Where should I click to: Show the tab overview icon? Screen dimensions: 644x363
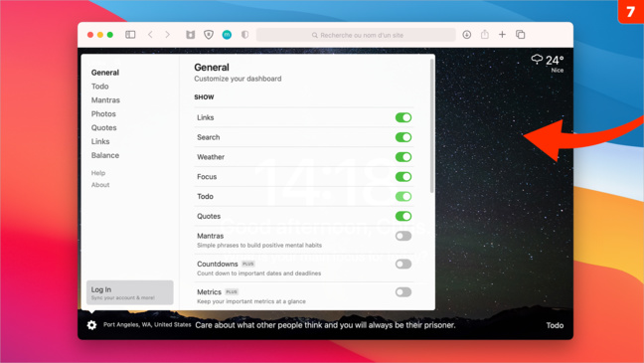click(521, 35)
